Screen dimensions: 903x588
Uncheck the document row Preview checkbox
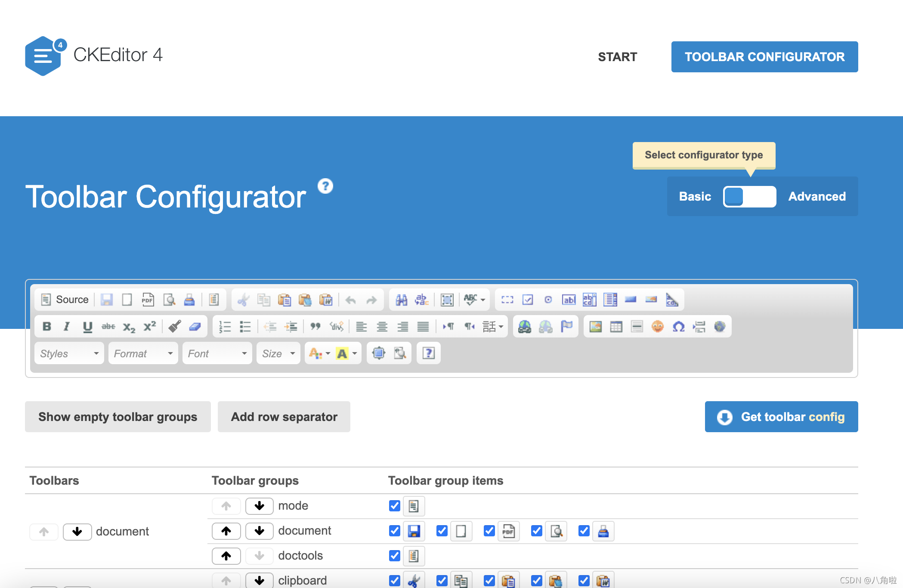tap(536, 531)
